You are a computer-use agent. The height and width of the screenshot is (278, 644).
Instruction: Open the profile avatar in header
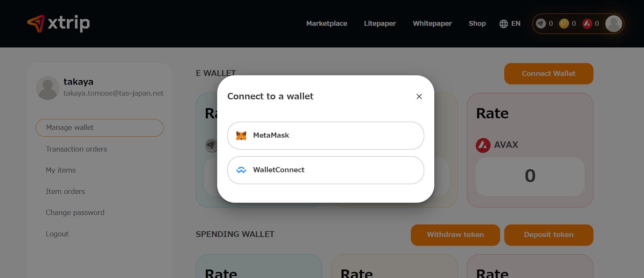point(613,24)
